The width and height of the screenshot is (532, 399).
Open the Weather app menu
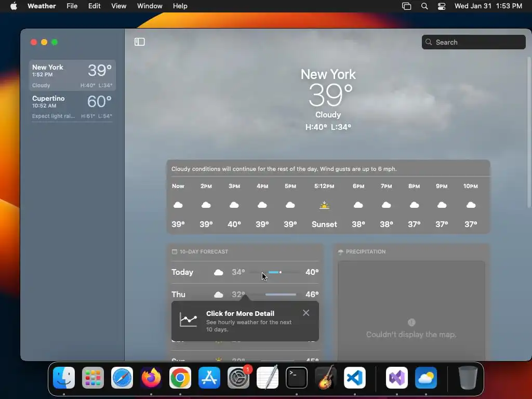coord(42,6)
